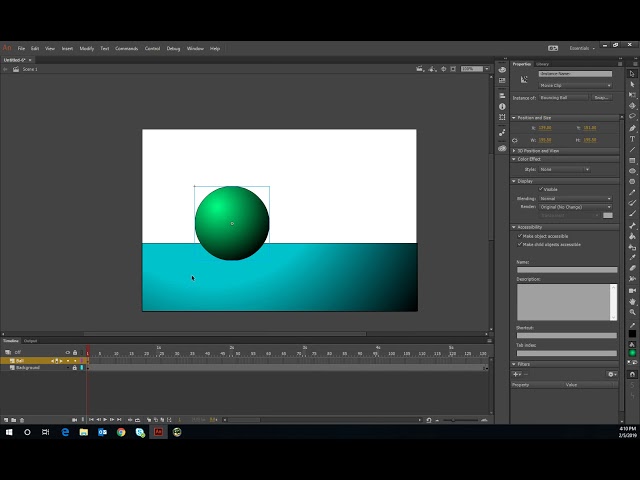Select the Line tool

click(x=632, y=150)
